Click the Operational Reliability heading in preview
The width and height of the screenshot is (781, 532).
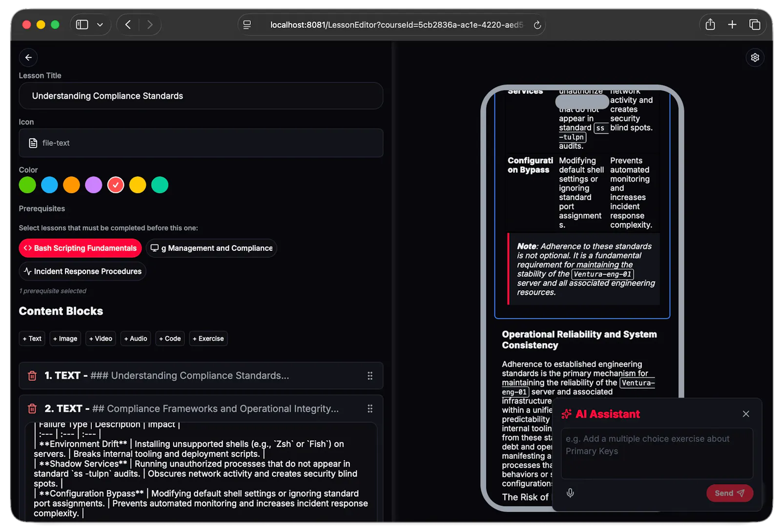[579, 340]
